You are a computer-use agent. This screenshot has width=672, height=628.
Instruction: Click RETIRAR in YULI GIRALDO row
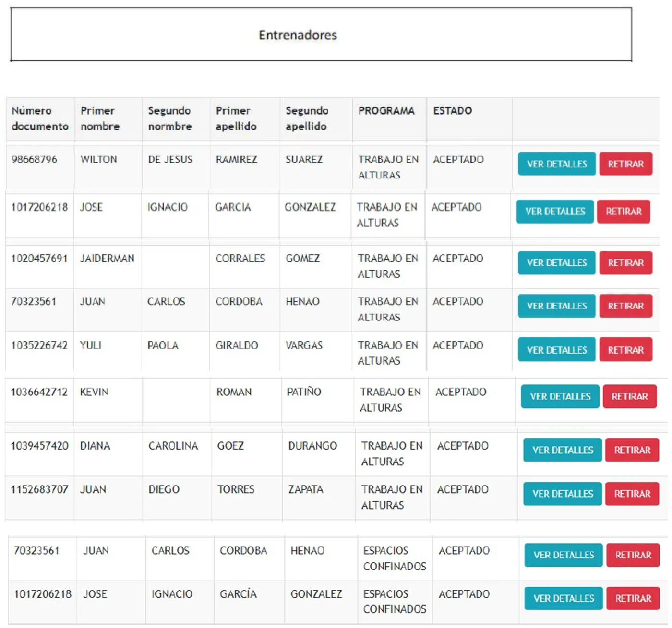point(626,350)
